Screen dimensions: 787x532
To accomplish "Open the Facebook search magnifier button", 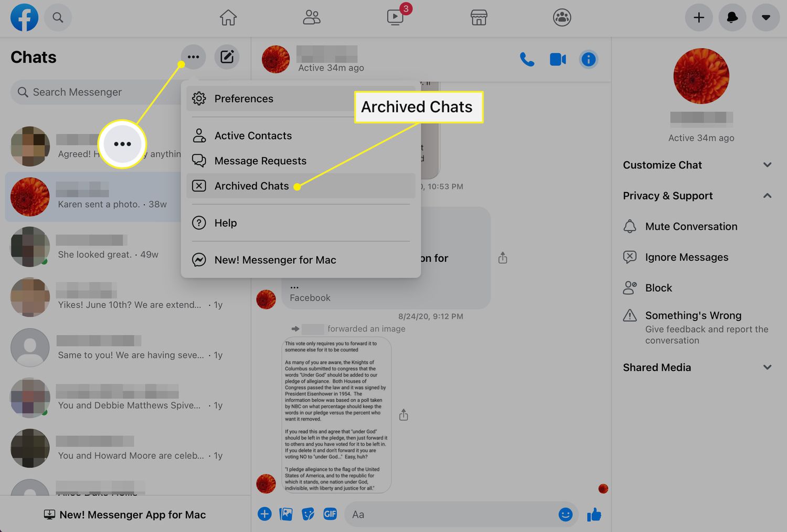I will (x=58, y=17).
